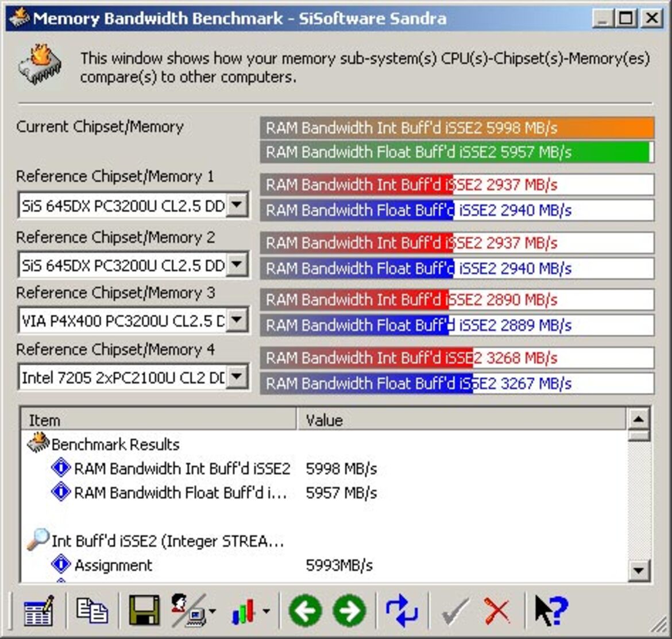
Task: Click Reference 4 blue Float 3267 MB/s bar
Action: pyautogui.click(x=457, y=384)
